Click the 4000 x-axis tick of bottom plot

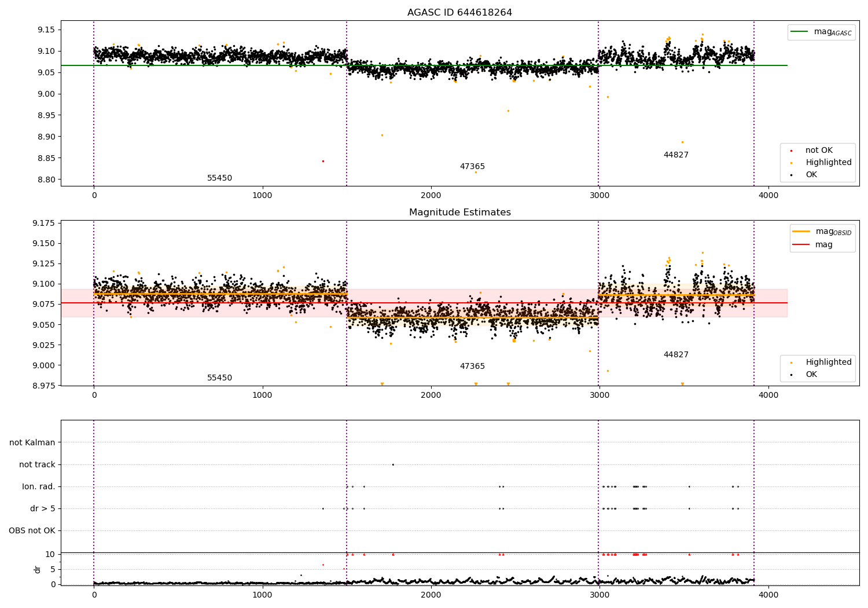(x=768, y=594)
